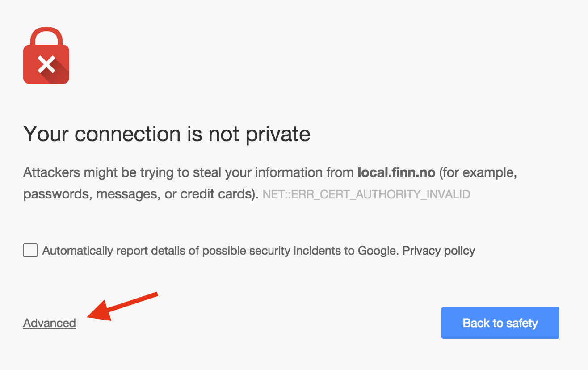Click the Back to safety button

pos(500,323)
